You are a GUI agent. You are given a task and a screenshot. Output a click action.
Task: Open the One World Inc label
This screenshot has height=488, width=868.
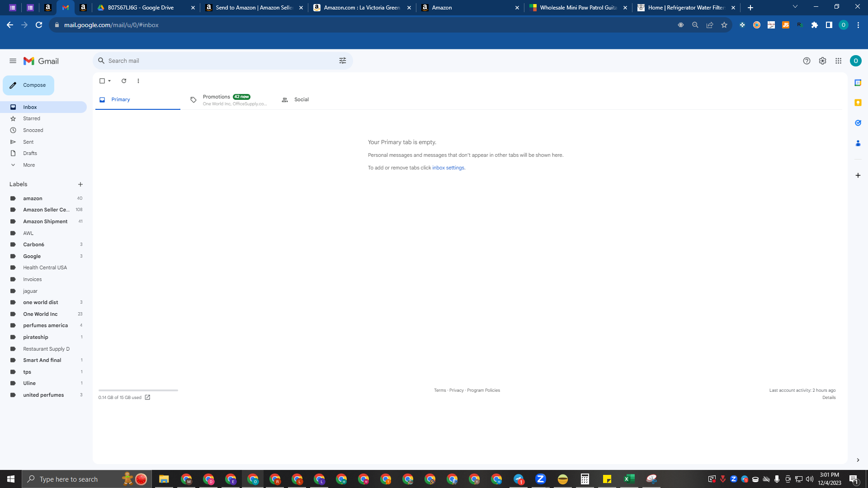coord(43,314)
